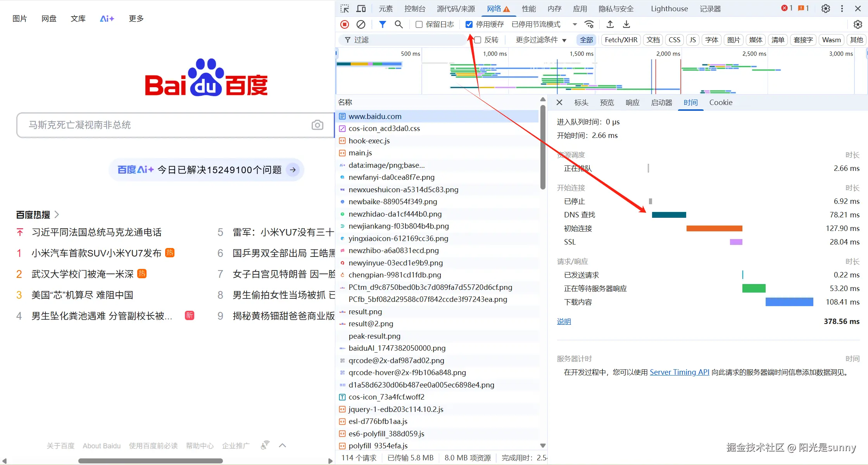This screenshot has height=465, width=868.
Task: Click the Baidu search input field
Action: [x=163, y=125]
